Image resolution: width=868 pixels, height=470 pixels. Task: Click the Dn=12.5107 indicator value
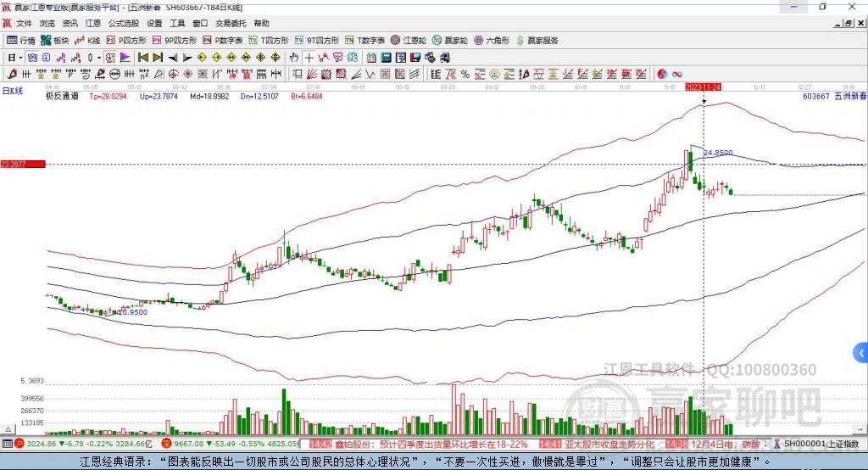[x=259, y=97]
